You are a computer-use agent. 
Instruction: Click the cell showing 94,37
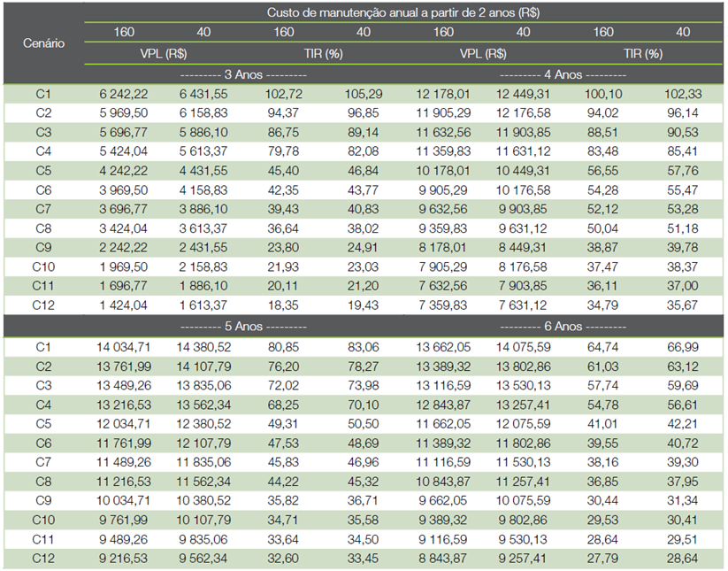pos(283,113)
